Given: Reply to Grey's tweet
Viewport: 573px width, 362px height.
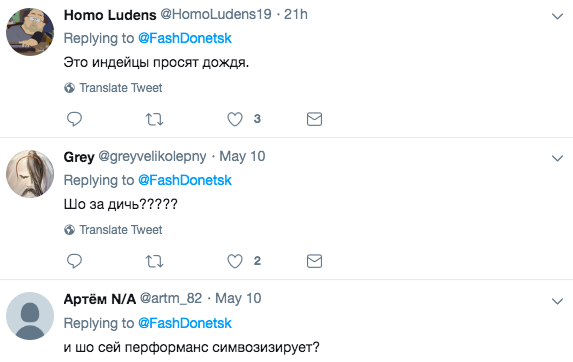Looking at the screenshot, I should [x=74, y=261].
